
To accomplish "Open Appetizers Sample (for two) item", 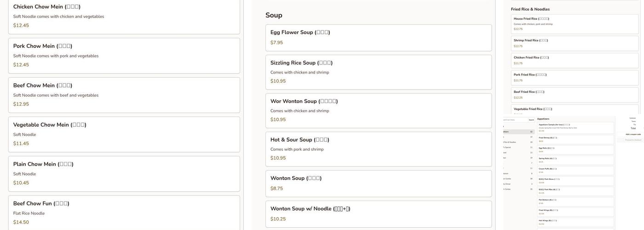I will [576, 127].
